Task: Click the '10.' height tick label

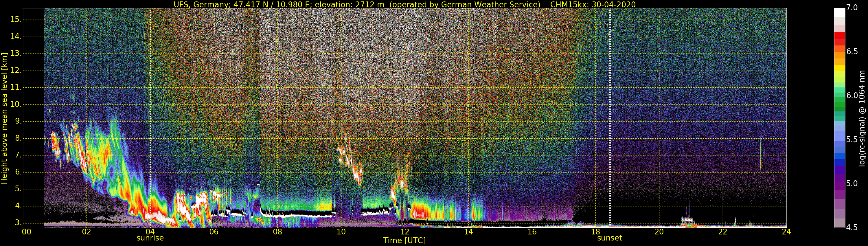Action: [16, 104]
